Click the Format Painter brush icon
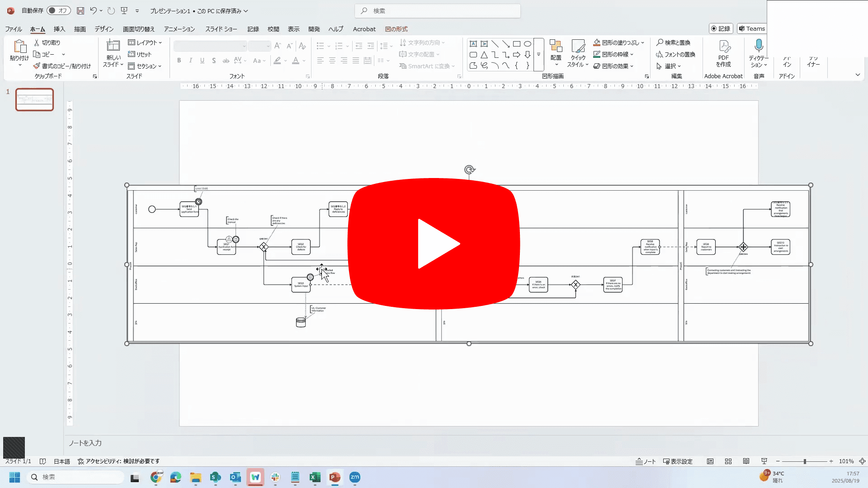 pyautogui.click(x=37, y=66)
